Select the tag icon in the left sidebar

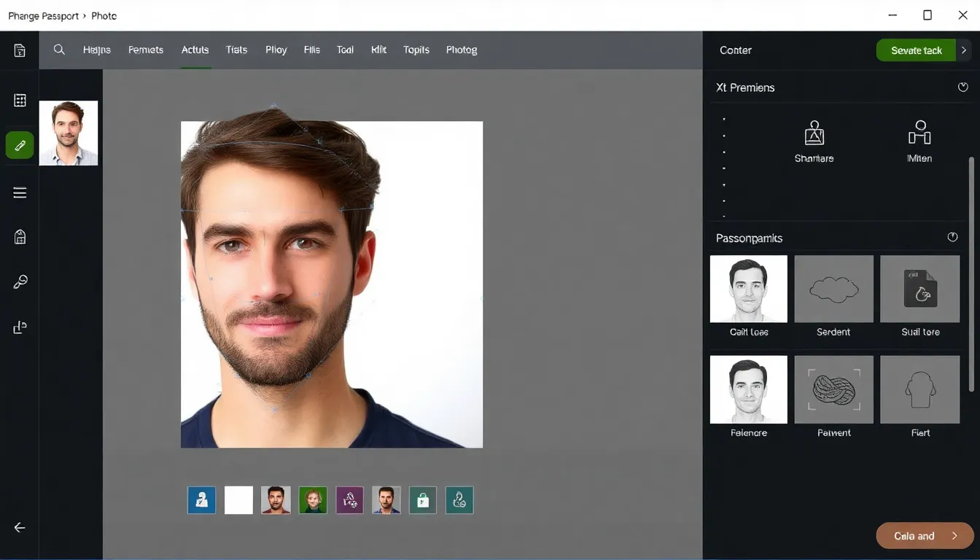(x=19, y=236)
